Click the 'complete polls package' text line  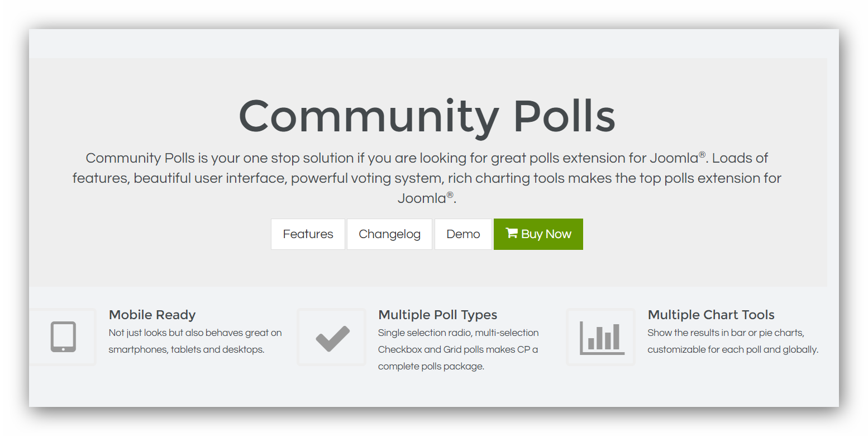431,367
